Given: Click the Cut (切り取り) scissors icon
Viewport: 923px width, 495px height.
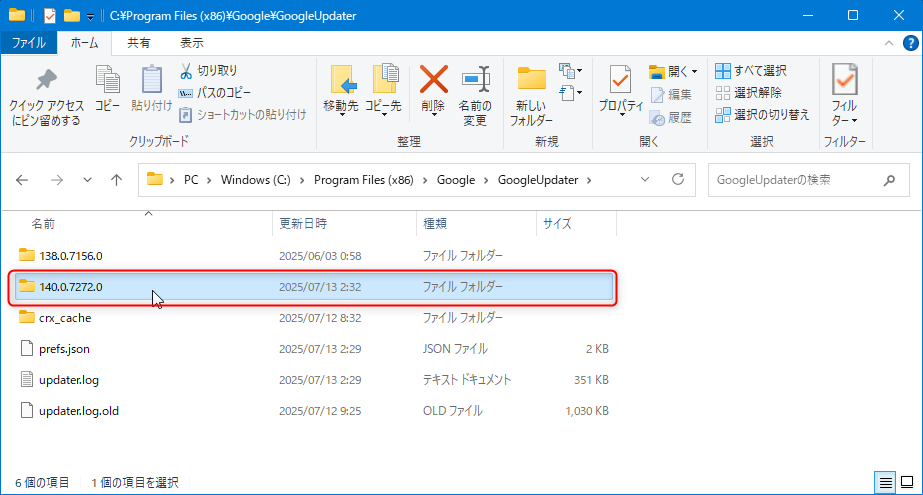Looking at the screenshot, I should pos(186,71).
